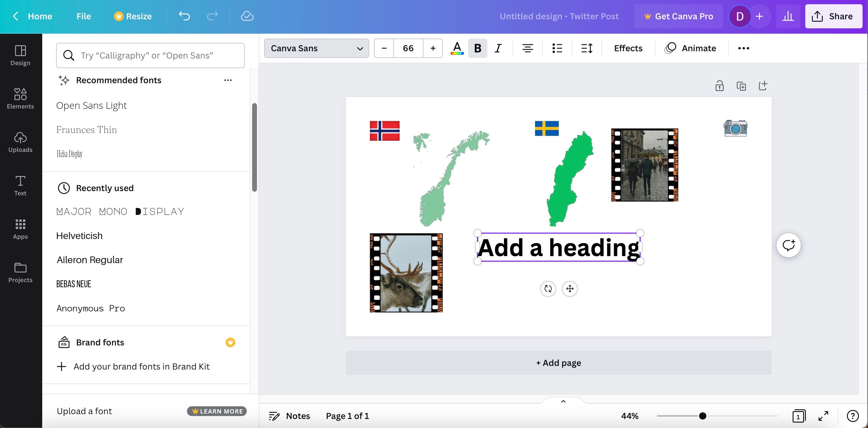The width and height of the screenshot is (868, 428).
Task: Expand the Canva Sans font dropdown
Action: pyautogui.click(x=316, y=49)
